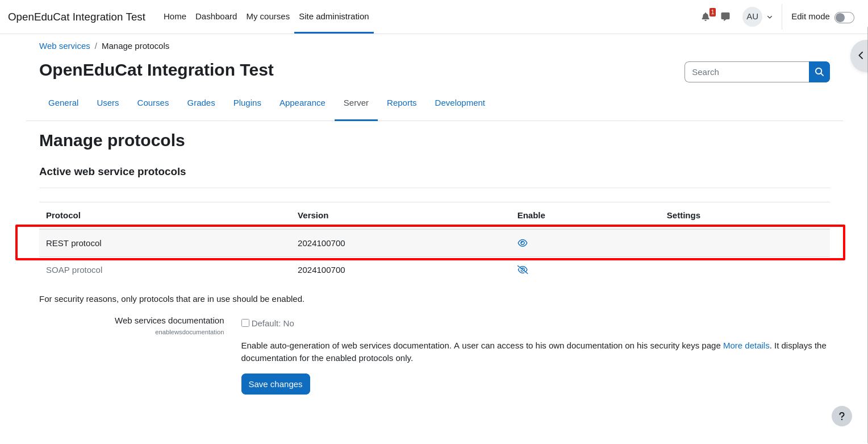The width and height of the screenshot is (868, 444).
Task: Go to My courses
Action: tap(268, 16)
